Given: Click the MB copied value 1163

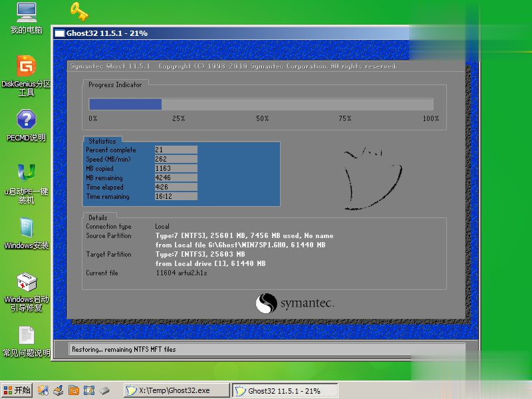Looking at the screenshot, I should (x=176, y=168).
